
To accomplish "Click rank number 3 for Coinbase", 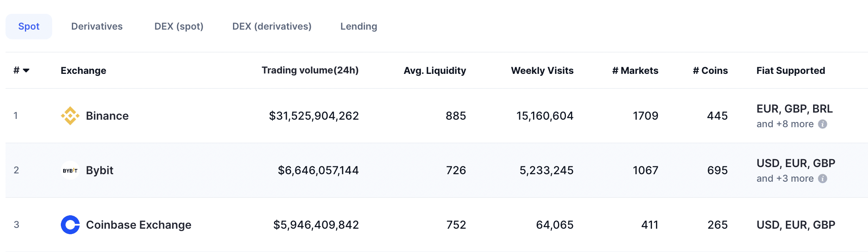I will (16, 225).
